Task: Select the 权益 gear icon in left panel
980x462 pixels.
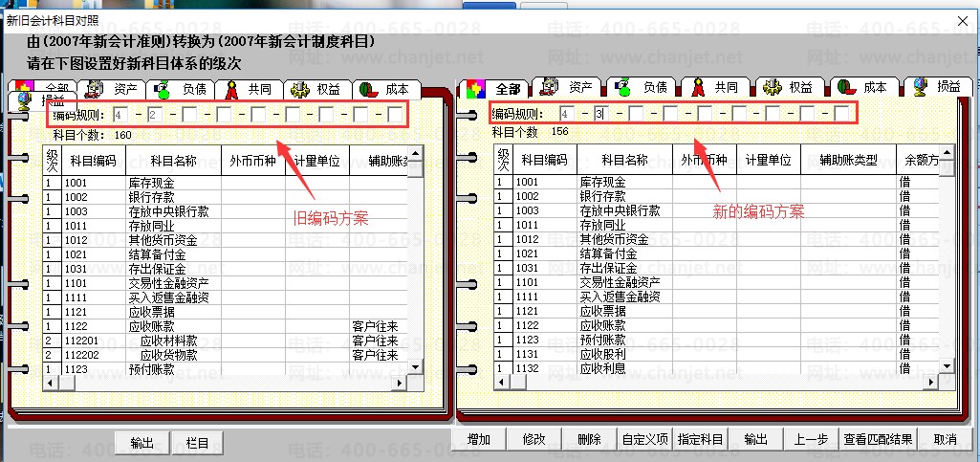Action: point(300,89)
